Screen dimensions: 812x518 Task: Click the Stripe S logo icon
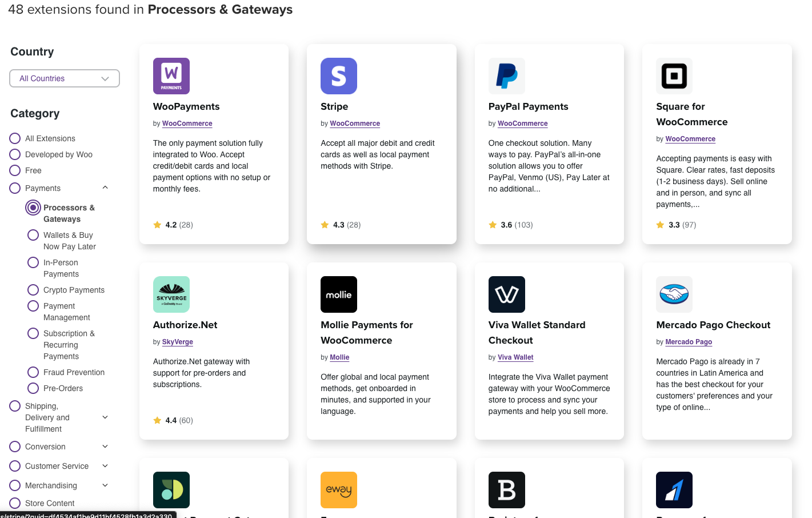coord(339,76)
